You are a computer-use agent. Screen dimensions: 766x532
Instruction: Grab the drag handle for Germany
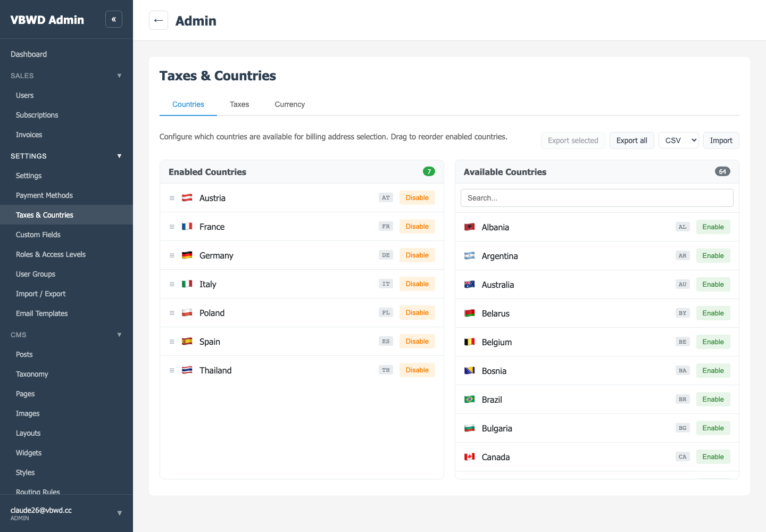pos(172,255)
